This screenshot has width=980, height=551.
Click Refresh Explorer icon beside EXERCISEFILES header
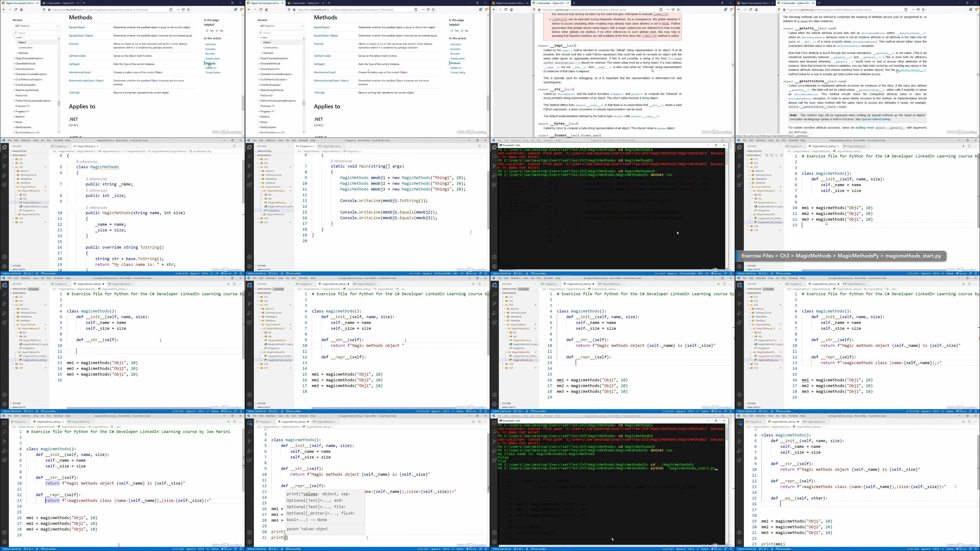coord(776,155)
